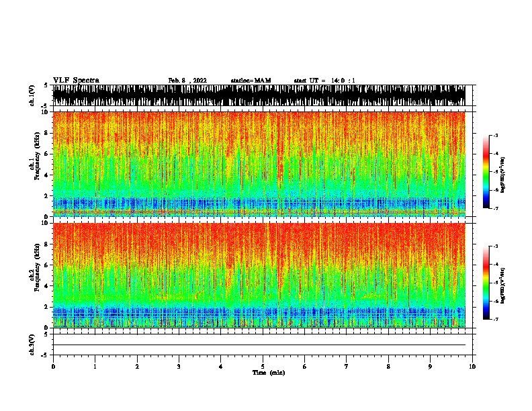Click the "ch.3(V)" axis label

click(32, 345)
